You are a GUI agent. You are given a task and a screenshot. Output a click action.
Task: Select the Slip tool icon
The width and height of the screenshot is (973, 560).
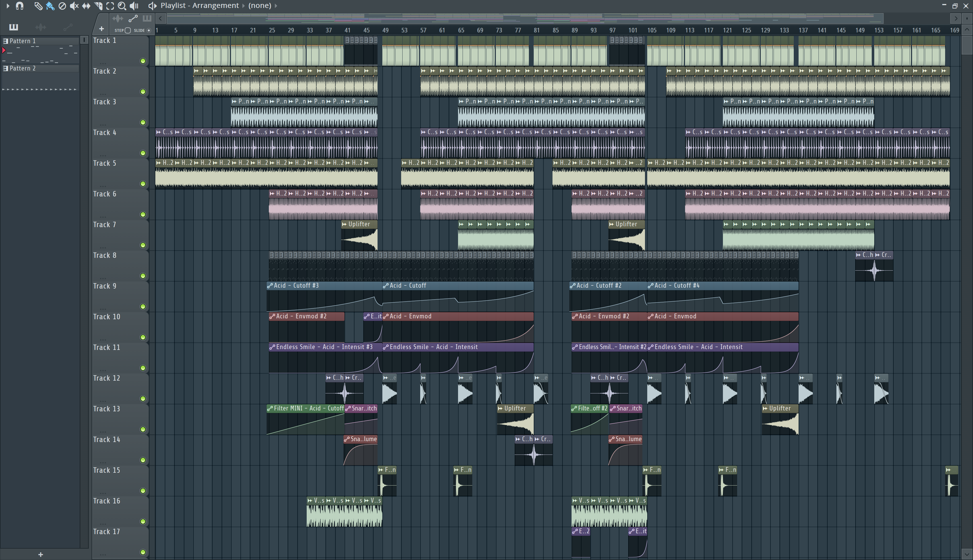point(86,6)
